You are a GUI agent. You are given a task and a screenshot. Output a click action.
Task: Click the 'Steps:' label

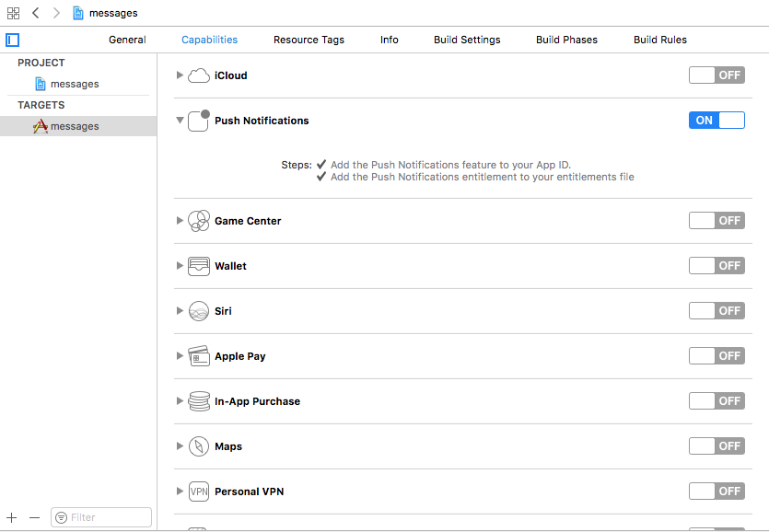pyautogui.click(x=297, y=165)
